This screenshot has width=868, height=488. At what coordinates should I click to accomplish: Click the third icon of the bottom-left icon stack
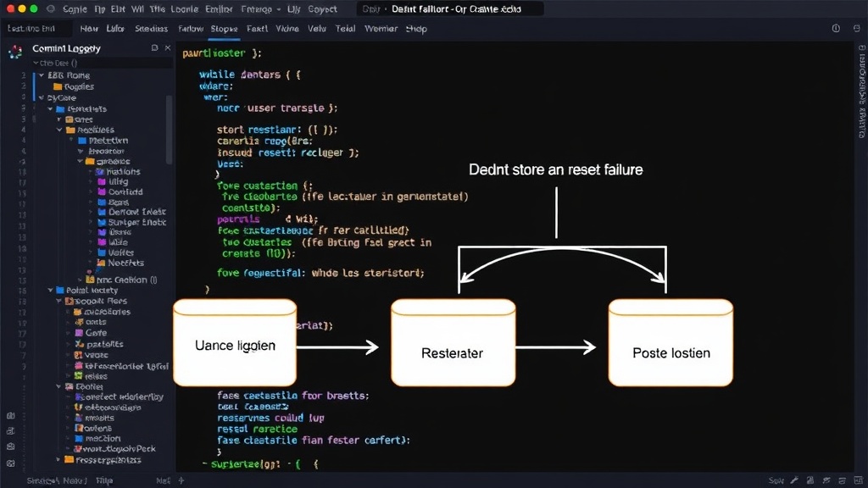pos(10,446)
